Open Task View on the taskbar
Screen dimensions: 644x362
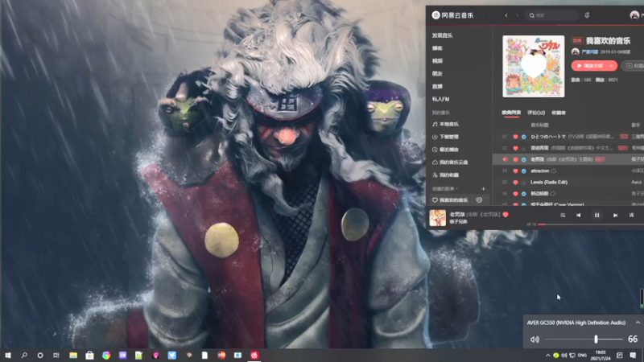[x=56, y=355]
